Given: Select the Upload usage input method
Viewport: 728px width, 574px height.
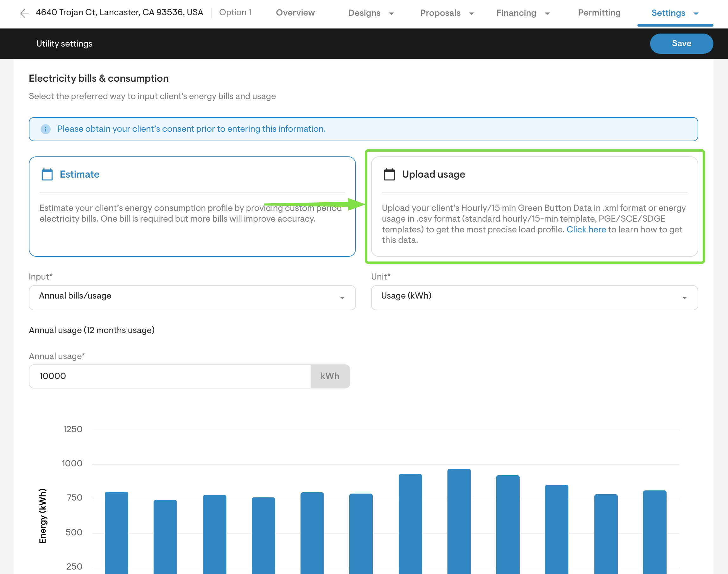Looking at the screenshot, I should pyautogui.click(x=535, y=205).
